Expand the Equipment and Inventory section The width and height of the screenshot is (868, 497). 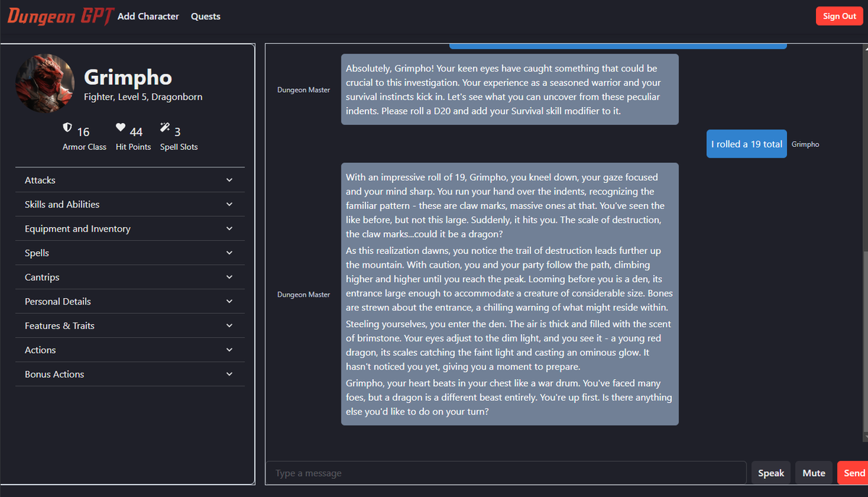coord(129,229)
